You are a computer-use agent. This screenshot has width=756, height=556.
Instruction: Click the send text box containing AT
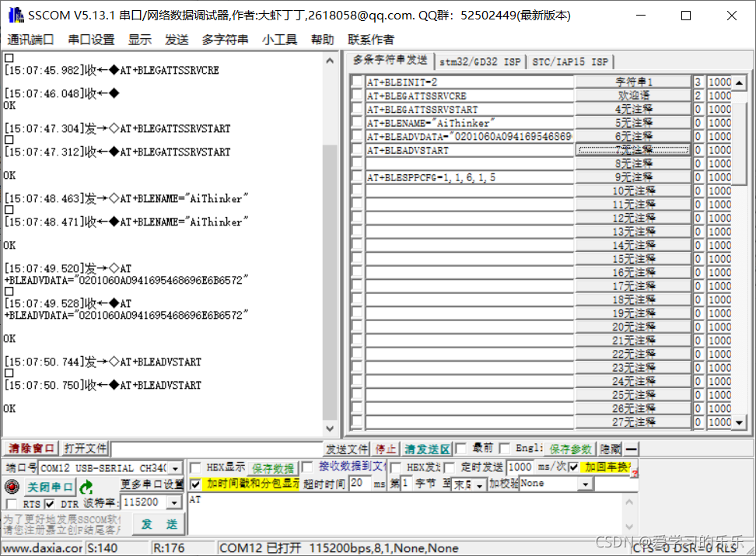click(405, 514)
